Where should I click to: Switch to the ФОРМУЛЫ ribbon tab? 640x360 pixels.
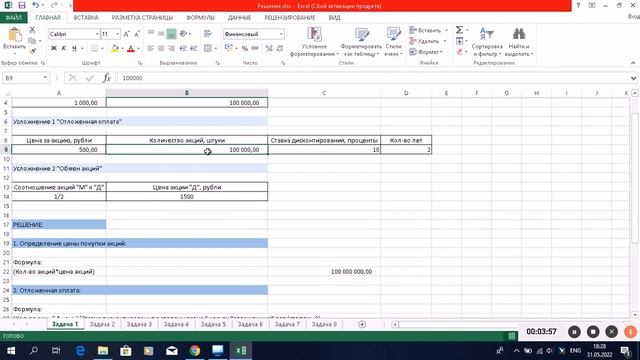pos(200,18)
